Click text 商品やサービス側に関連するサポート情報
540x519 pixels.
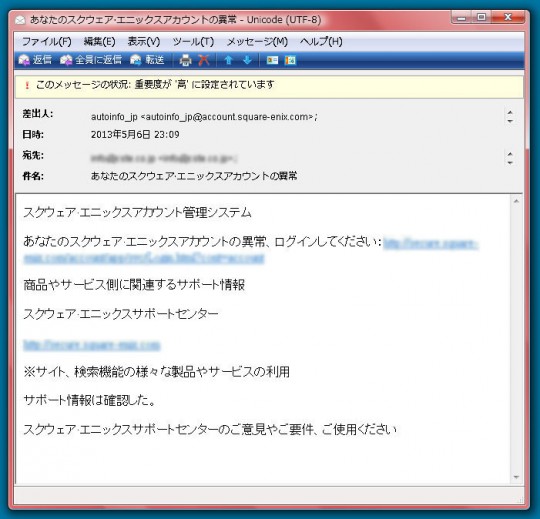134,285
